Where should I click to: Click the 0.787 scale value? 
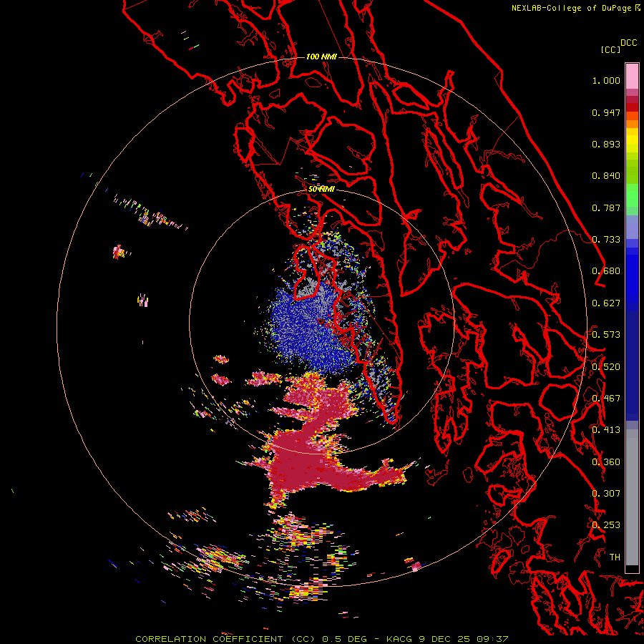click(x=606, y=208)
